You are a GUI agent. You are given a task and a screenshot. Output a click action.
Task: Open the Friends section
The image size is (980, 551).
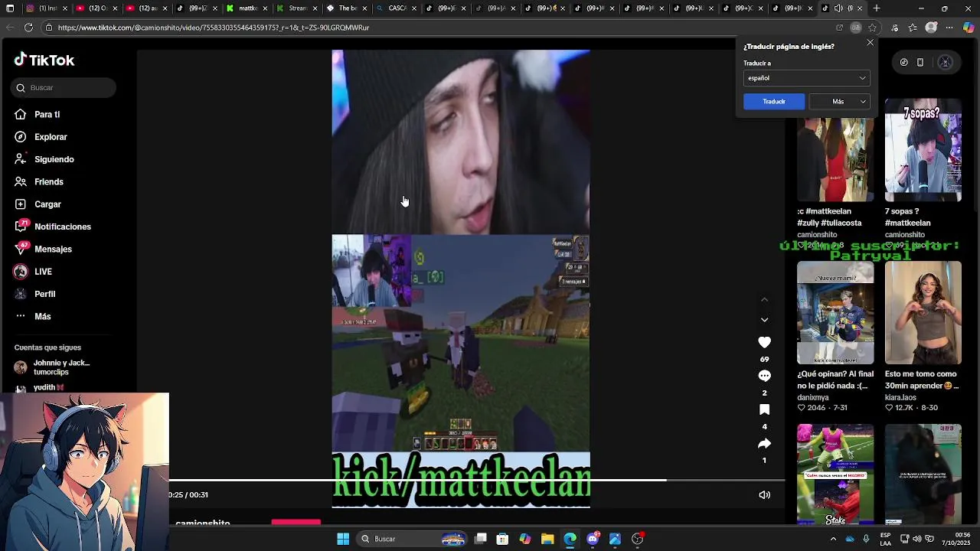[48, 181]
